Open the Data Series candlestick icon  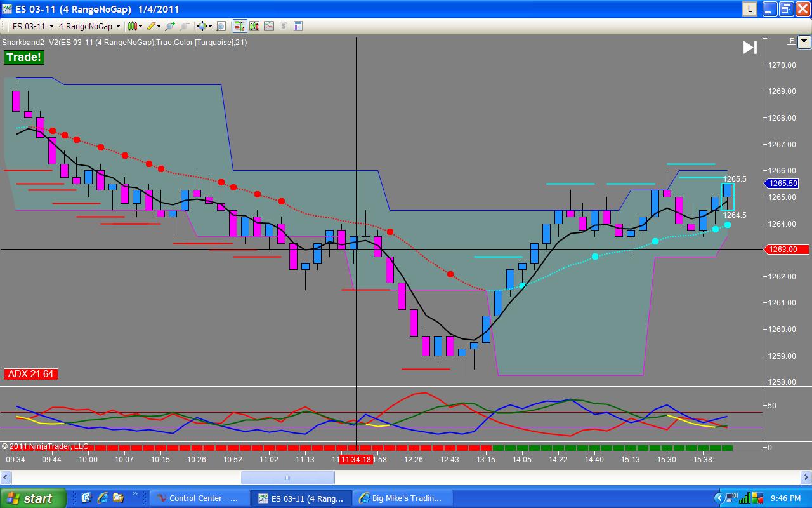coord(254,26)
